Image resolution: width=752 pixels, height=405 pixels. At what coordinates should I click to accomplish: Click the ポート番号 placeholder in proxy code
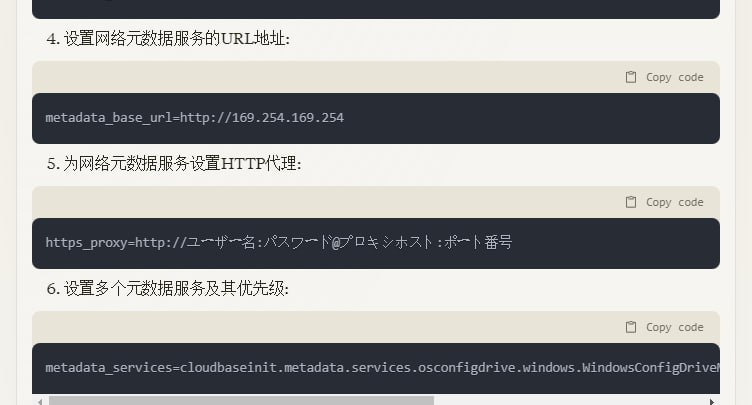click(478, 242)
